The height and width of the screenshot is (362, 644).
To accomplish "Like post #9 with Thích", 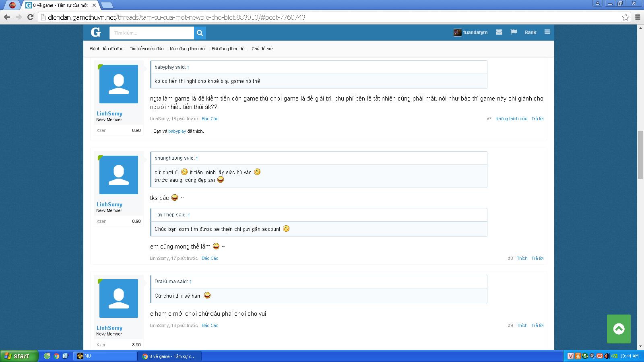I will (x=522, y=325).
